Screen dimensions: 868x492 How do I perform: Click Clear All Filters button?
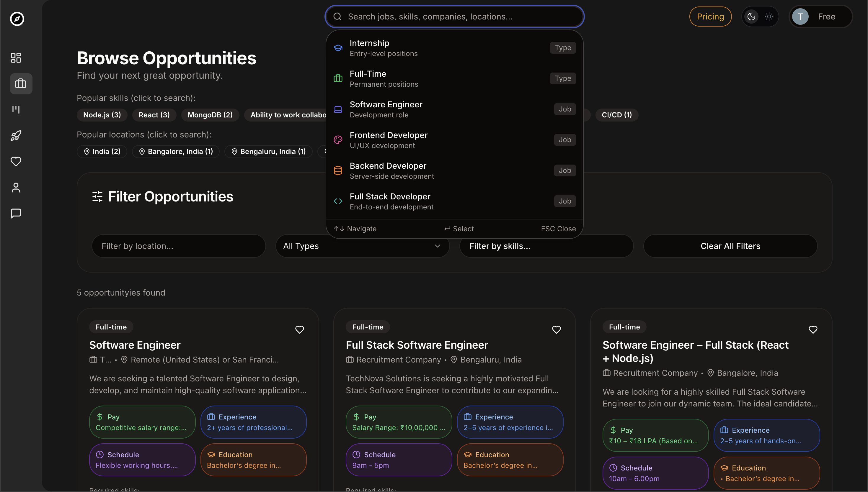click(x=730, y=246)
